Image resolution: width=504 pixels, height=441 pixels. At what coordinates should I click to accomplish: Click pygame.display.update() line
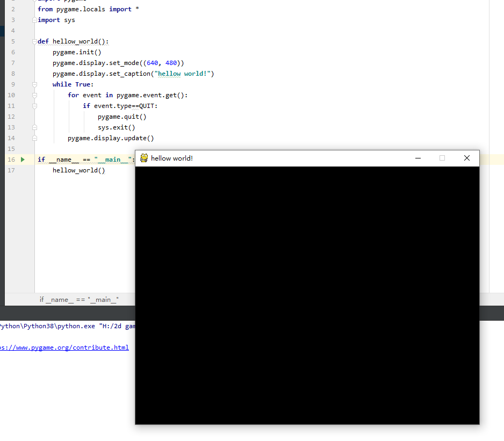111,138
